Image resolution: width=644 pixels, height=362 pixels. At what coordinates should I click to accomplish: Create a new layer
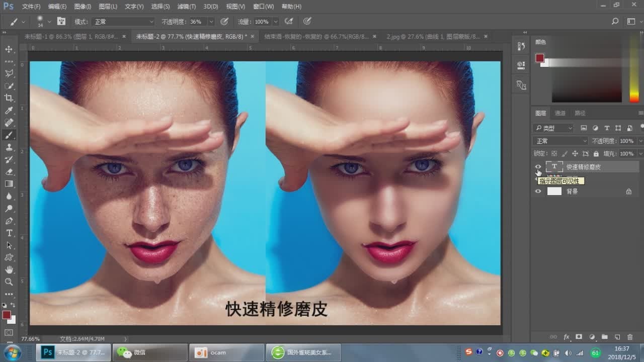coord(617,337)
